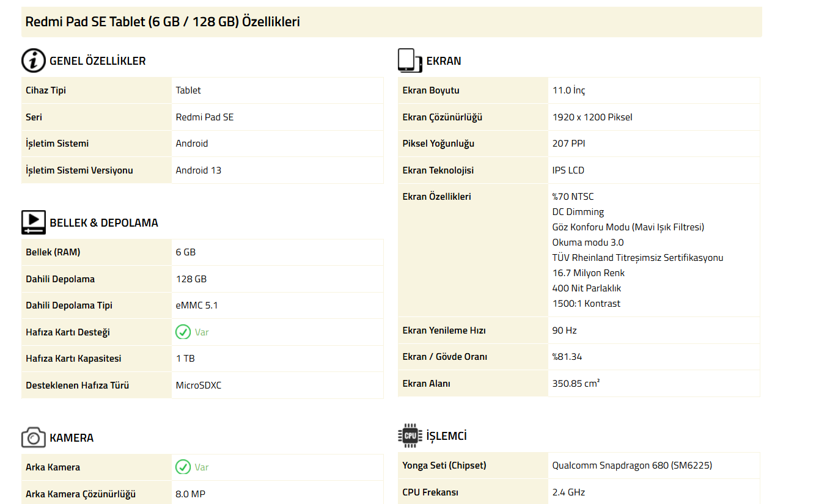This screenshot has height=504, width=827.
Task: Click the 1500:1 Kontrast line
Action: pyautogui.click(x=586, y=304)
